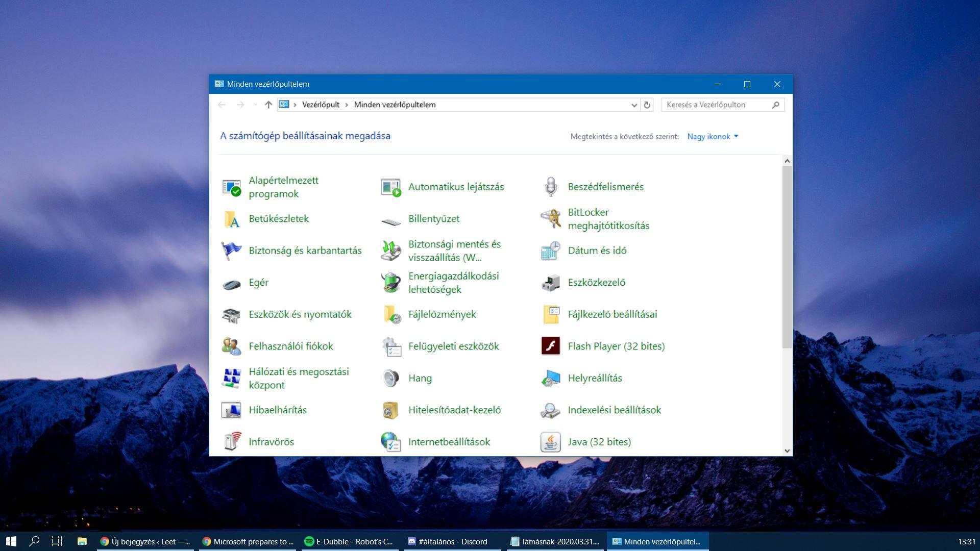Expand the recent locations arrow near navigation buttons
Screen dimensions: 980x551
tap(255, 105)
